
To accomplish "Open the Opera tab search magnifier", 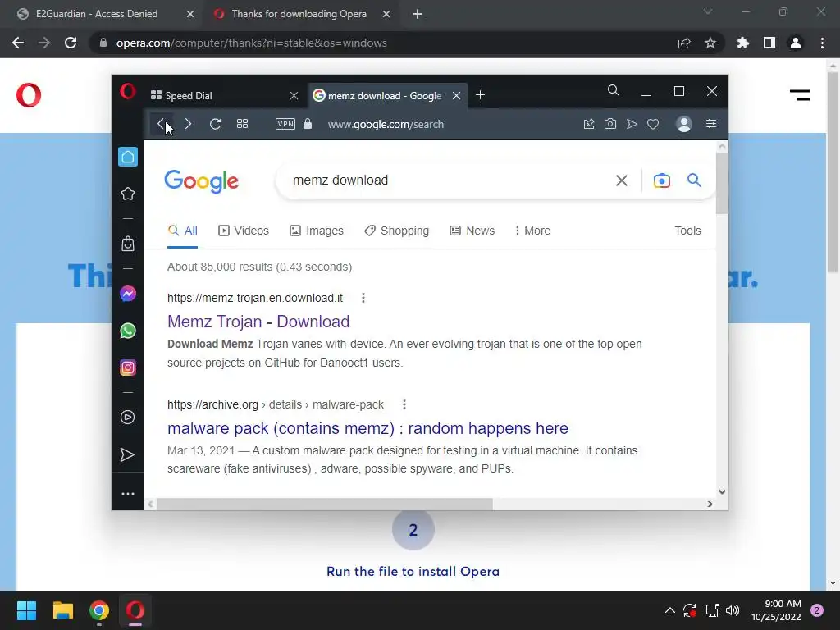I will point(614,90).
